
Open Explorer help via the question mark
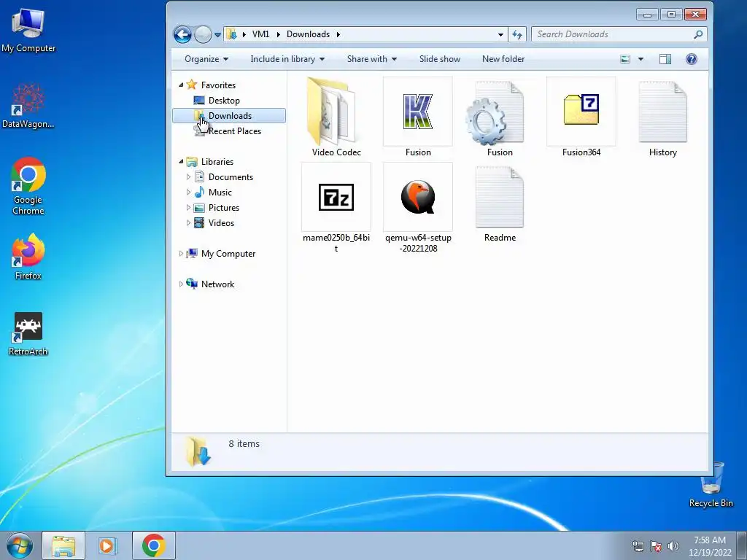[692, 59]
